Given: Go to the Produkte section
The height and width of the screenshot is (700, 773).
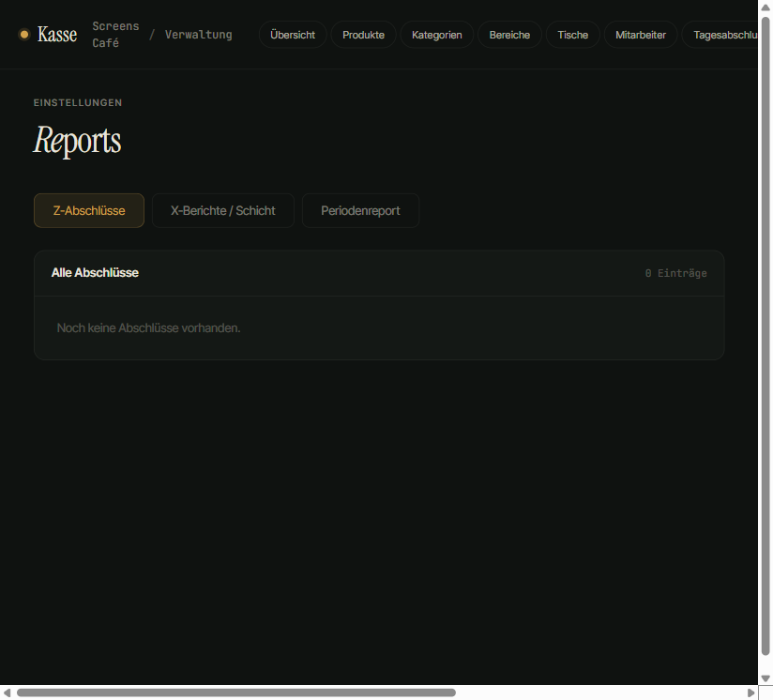Looking at the screenshot, I should pyautogui.click(x=363, y=35).
